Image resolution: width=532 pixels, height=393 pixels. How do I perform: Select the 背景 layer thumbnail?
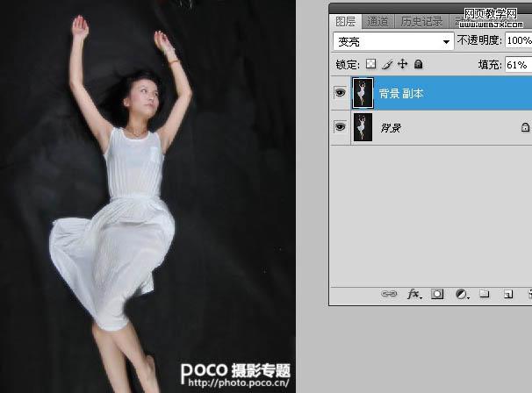coord(363,127)
